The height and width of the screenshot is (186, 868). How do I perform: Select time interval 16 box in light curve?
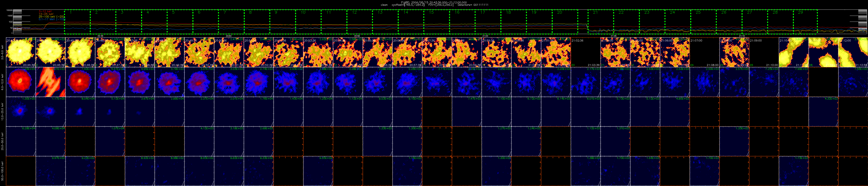point(462,22)
